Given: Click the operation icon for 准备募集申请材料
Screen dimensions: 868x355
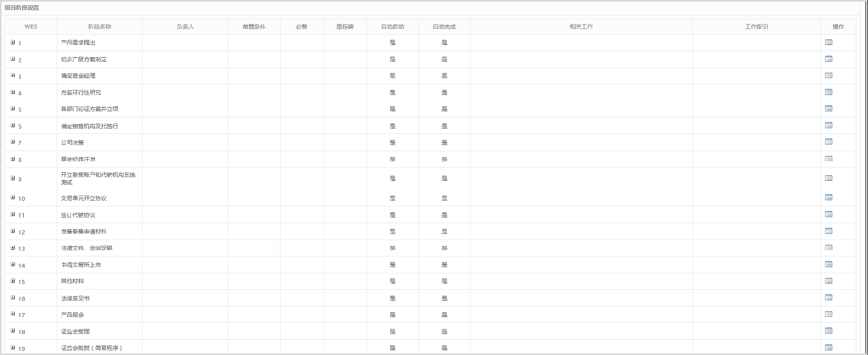Looking at the screenshot, I should 829,231.
